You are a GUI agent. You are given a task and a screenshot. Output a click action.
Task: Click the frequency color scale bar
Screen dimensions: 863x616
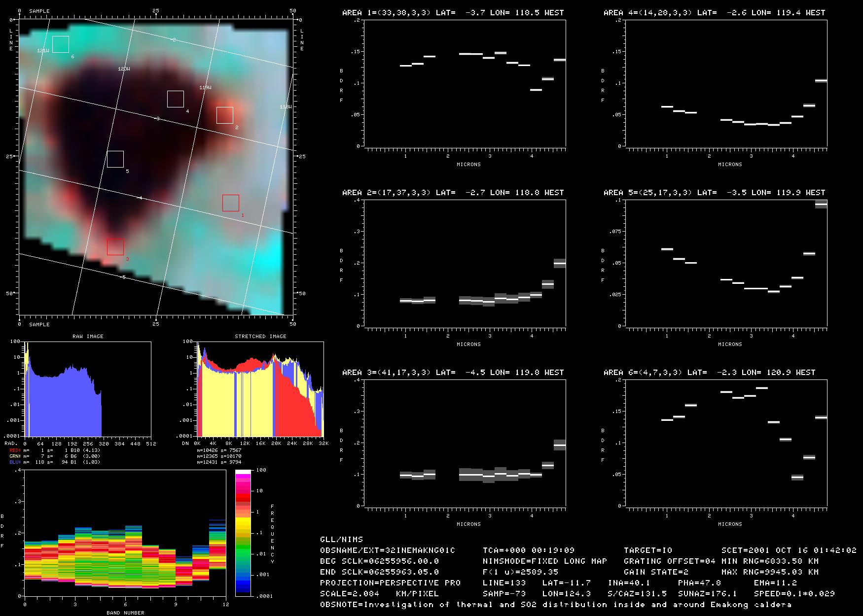243,533
